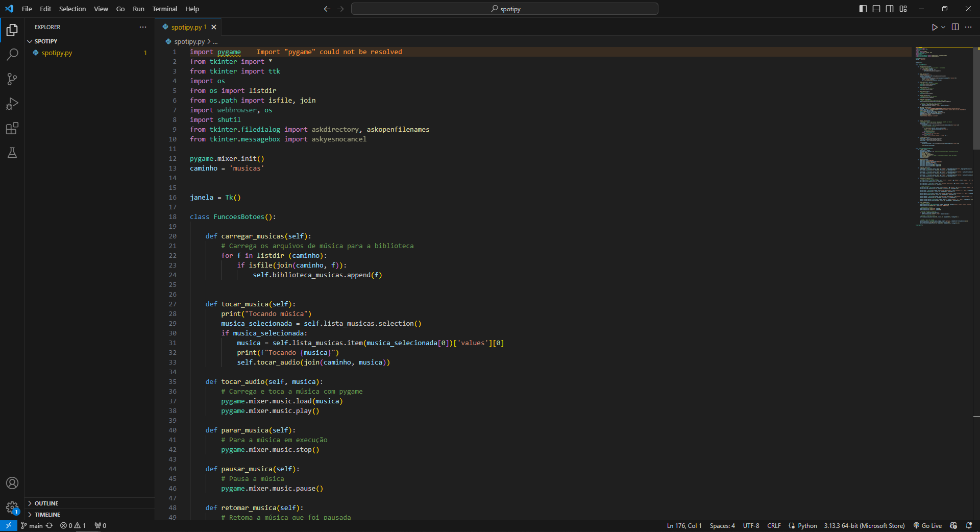Click the spotipy.py breadcrumb
Screen dimensions: 980x532
[189, 42]
